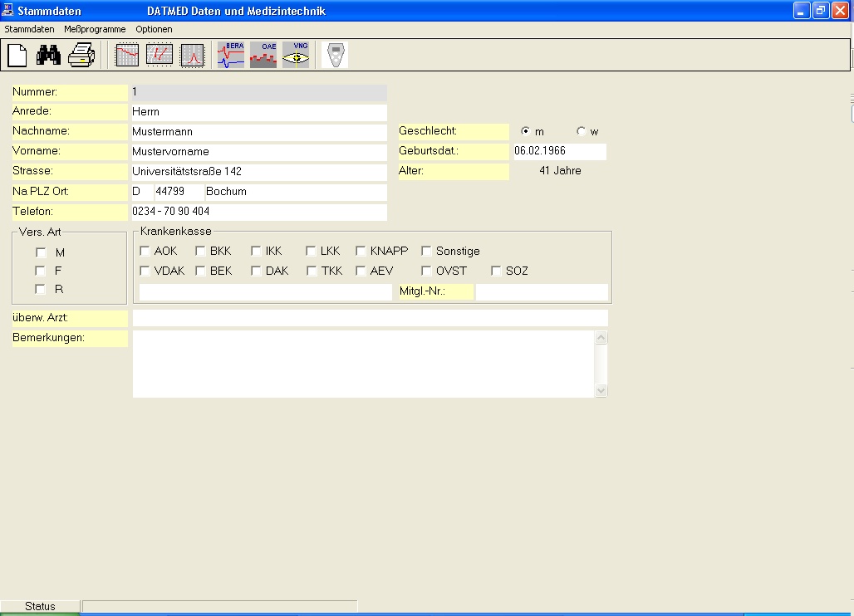
Task: Tick the DAK checkbox
Action: tap(256, 271)
